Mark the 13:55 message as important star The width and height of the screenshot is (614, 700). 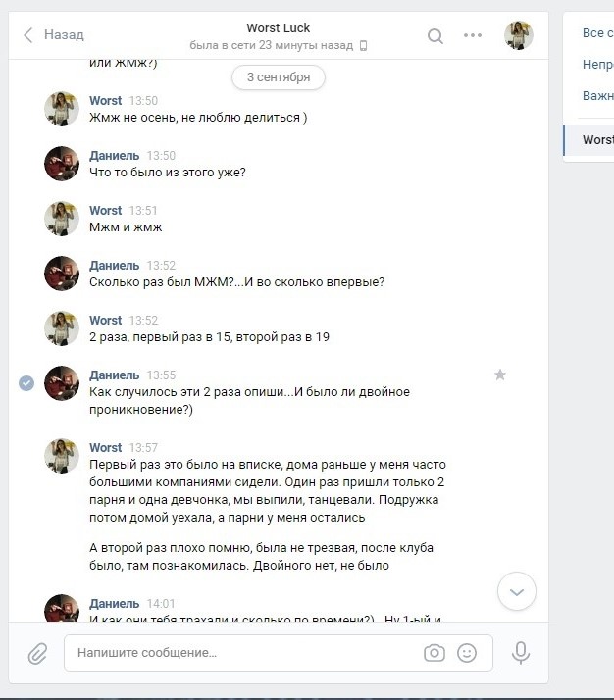(500, 375)
